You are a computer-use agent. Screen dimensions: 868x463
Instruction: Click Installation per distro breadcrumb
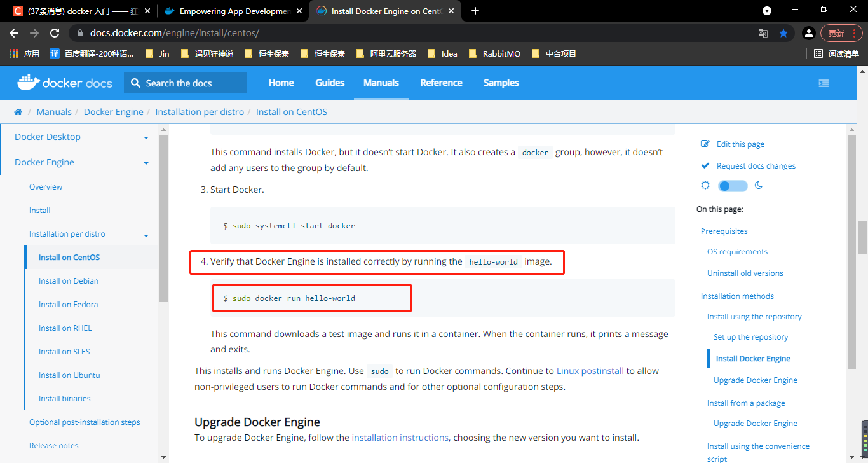pyautogui.click(x=200, y=112)
